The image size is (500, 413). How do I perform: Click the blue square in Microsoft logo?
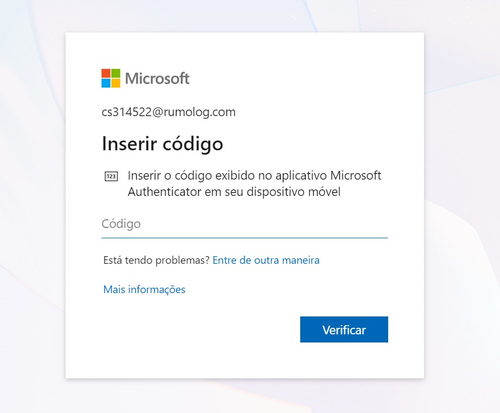tap(106, 83)
